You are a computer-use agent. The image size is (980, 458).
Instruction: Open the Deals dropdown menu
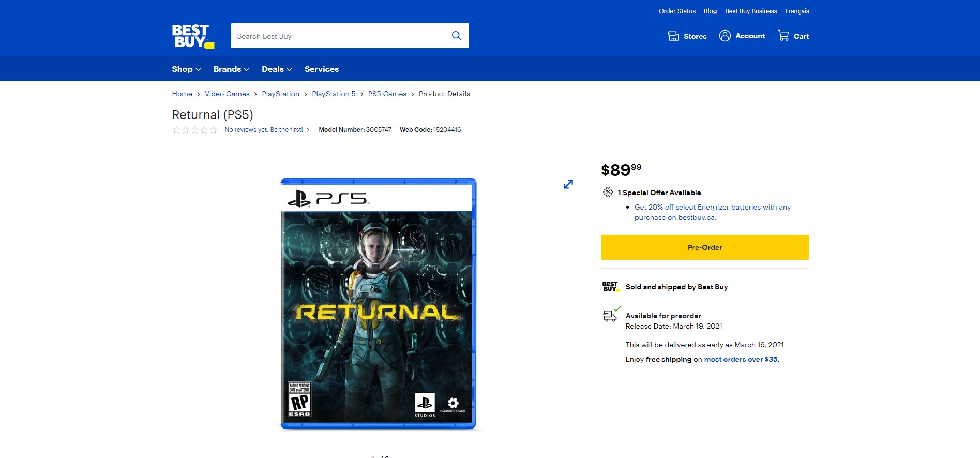tap(277, 69)
